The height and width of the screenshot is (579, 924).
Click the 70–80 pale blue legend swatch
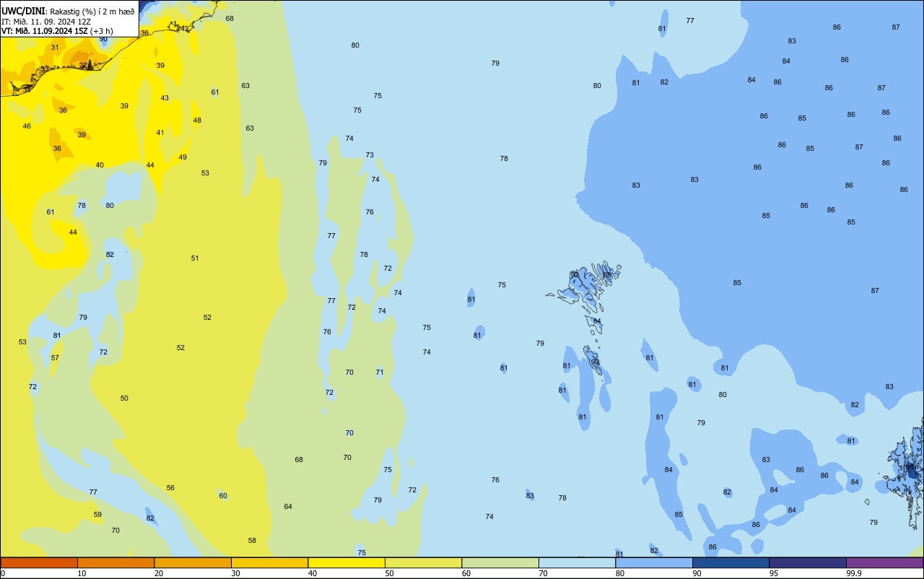pyautogui.click(x=577, y=562)
